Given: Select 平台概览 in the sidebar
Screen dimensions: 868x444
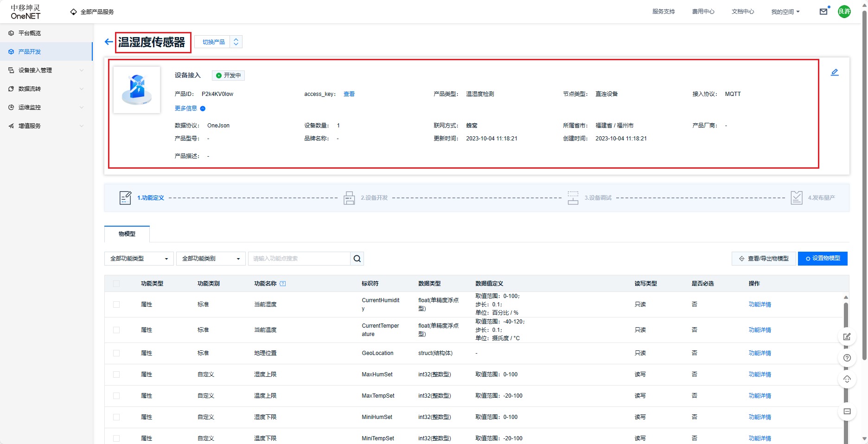Looking at the screenshot, I should (x=30, y=33).
